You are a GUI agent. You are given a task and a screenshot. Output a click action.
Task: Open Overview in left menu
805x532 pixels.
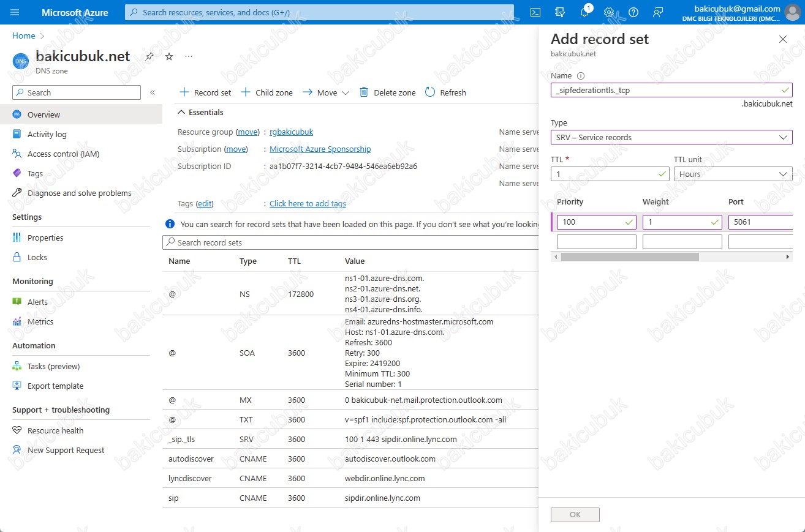[x=81, y=114]
